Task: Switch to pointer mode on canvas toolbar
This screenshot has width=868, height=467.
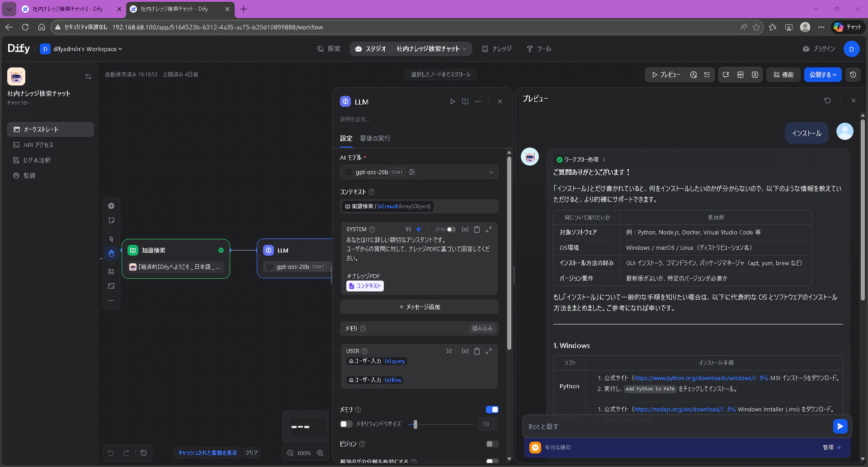Action: pyautogui.click(x=111, y=239)
